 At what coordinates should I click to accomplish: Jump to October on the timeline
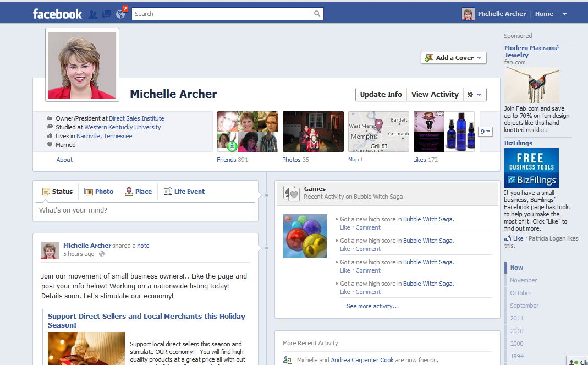point(520,293)
